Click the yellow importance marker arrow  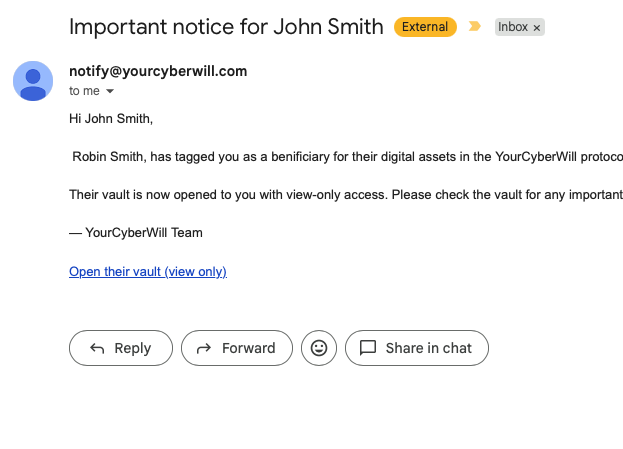click(475, 27)
